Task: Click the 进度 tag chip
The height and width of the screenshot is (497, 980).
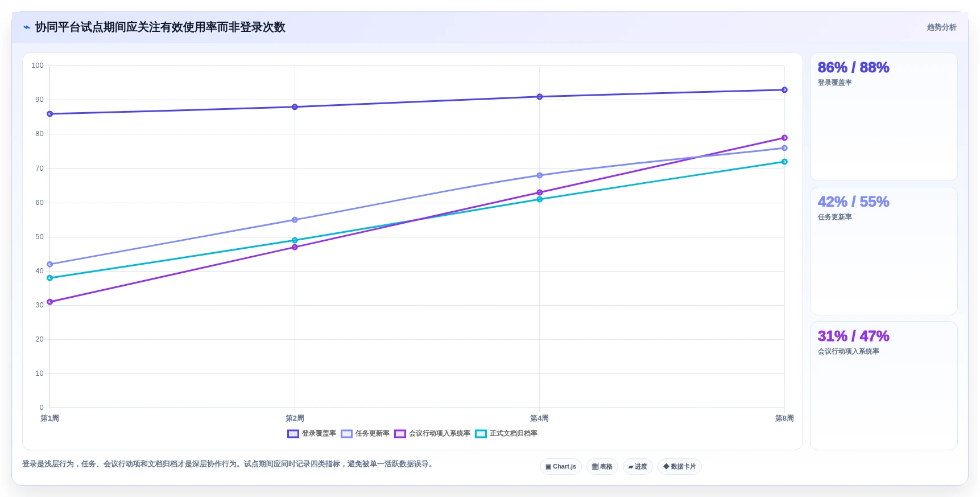Action: [x=638, y=467]
